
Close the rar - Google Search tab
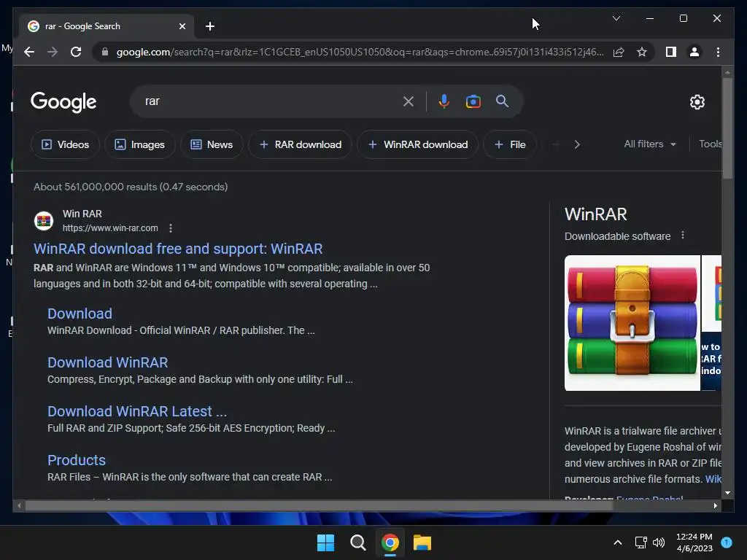coord(182,26)
